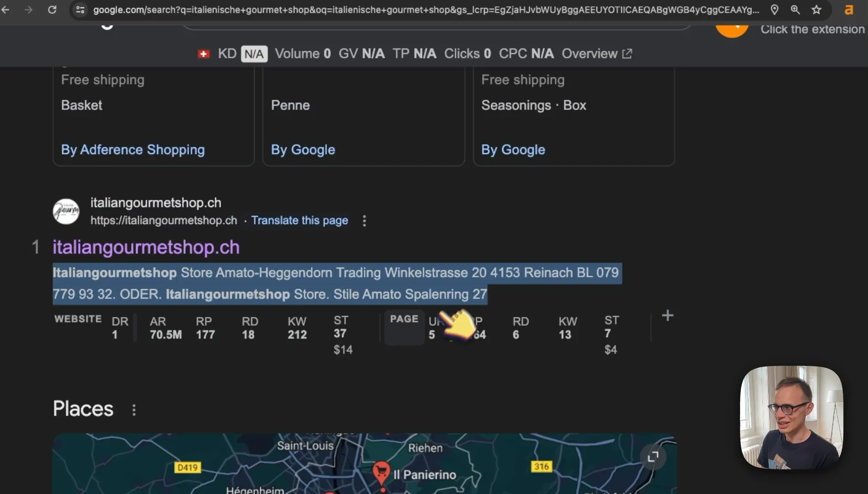This screenshot has height=494, width=868.
Task: Click the Basket product category text
Action: coord(81,105)
